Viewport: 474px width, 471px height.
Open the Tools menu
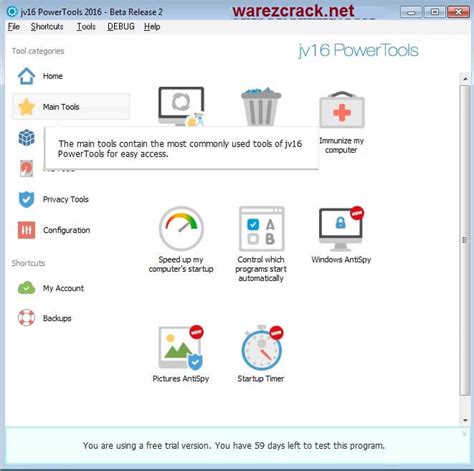coord(86,27)
